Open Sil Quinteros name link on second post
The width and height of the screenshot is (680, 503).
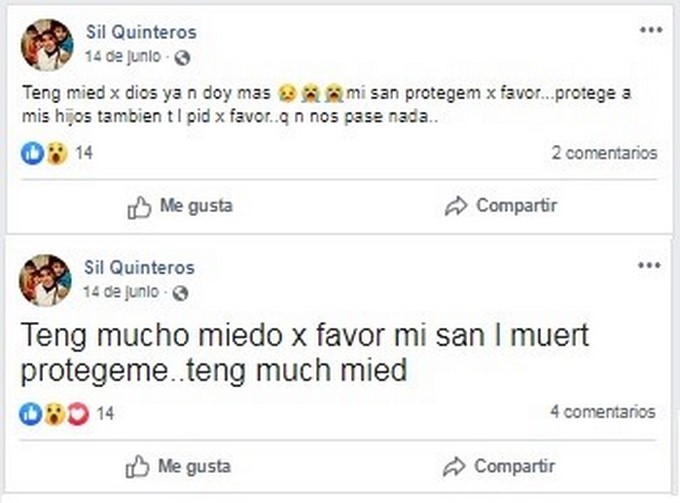click(x=140, y=268)
